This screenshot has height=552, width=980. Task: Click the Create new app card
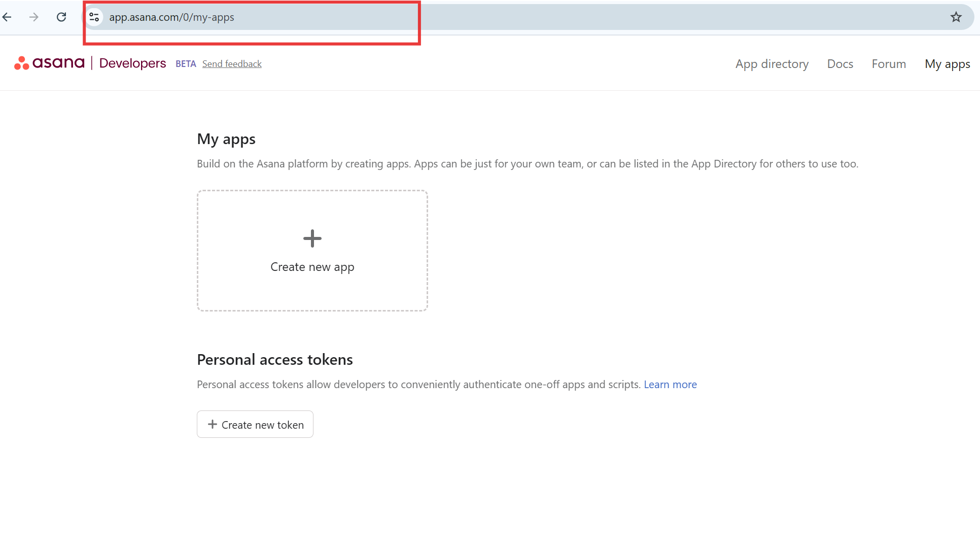312,251
